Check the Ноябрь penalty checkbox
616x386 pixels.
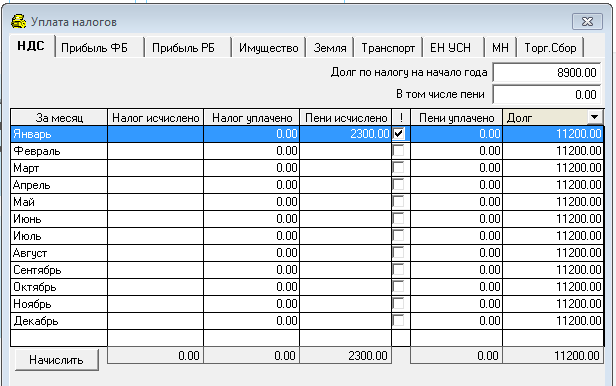(x=398, y=304)
